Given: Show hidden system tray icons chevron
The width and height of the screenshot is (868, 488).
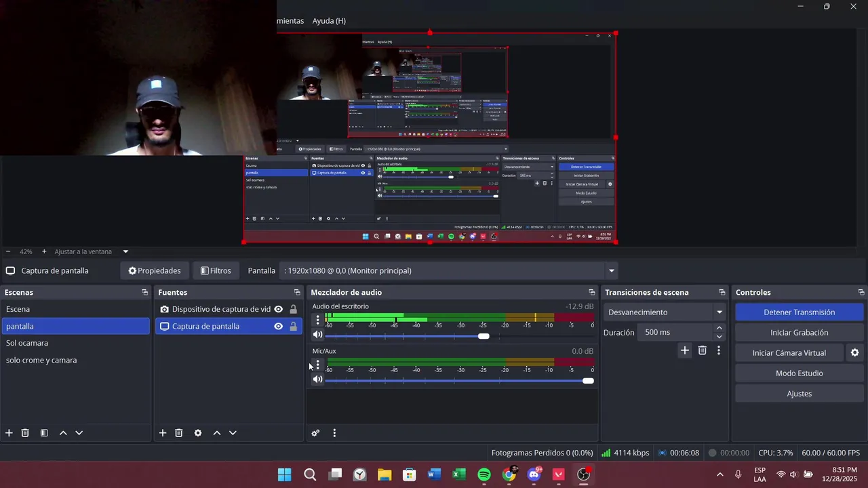Looking at the screenshot, I should pyautogui.click(x=719, y=474).
